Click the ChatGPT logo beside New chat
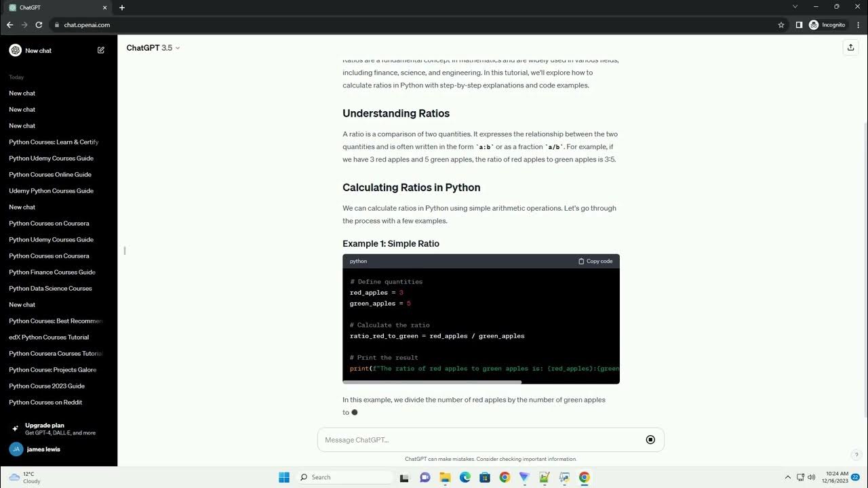 (x=15, y=50)
